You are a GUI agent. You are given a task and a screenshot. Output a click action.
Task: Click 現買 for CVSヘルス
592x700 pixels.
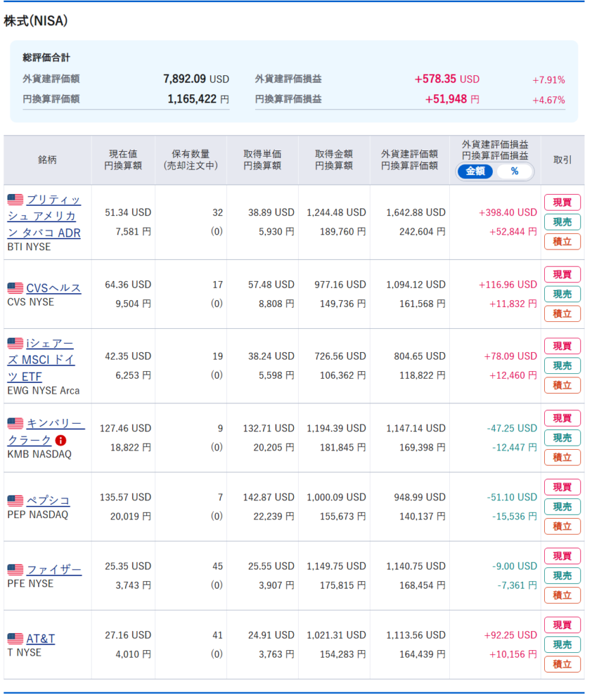click(x=562, y=274)
